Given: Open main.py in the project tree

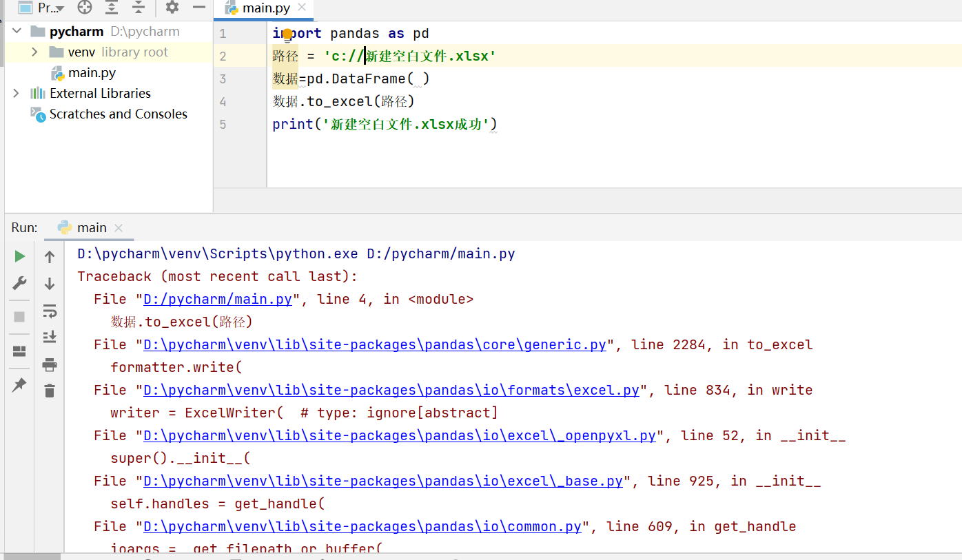Looking at the screenshot, I should 92,73.
